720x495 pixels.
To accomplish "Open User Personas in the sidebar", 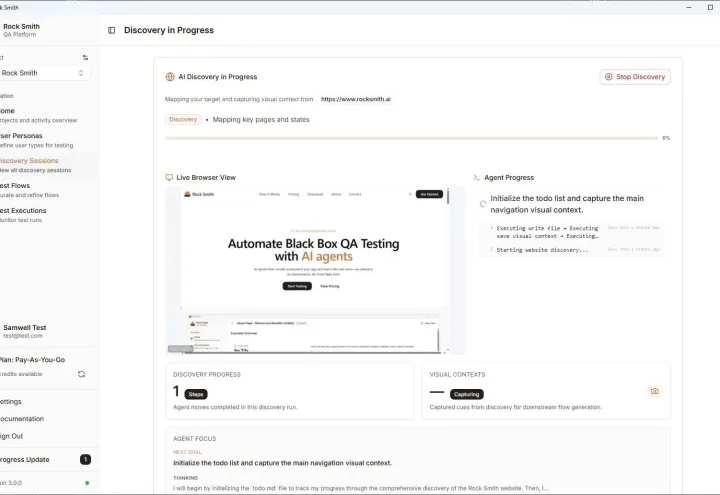I will point(37,140).
